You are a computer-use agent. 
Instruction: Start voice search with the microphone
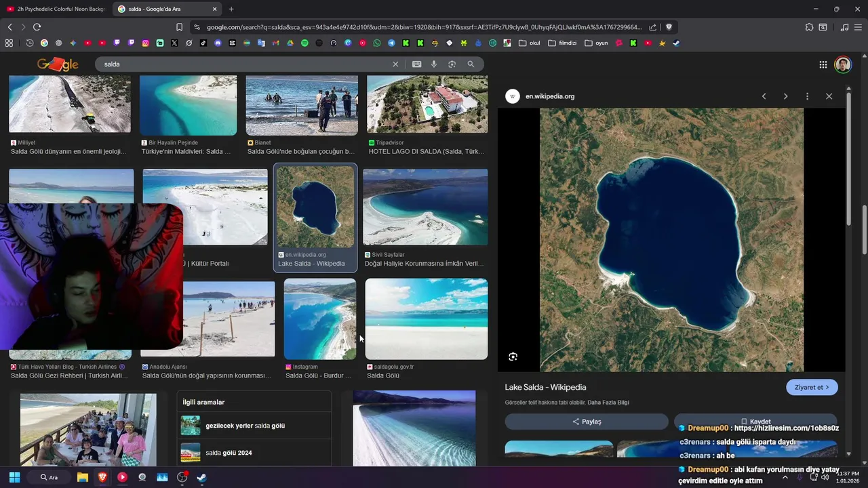[x=434, y=64]
